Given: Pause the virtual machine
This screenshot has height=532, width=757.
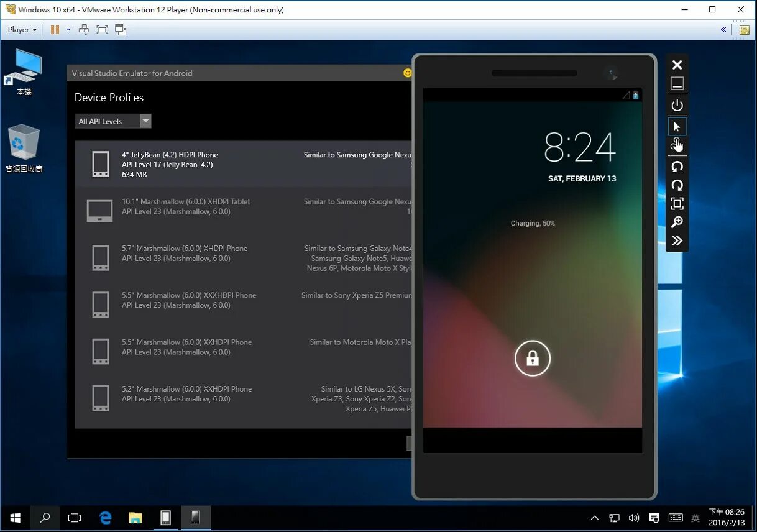Looking at the screenshot, I should (x=55, y=29).
